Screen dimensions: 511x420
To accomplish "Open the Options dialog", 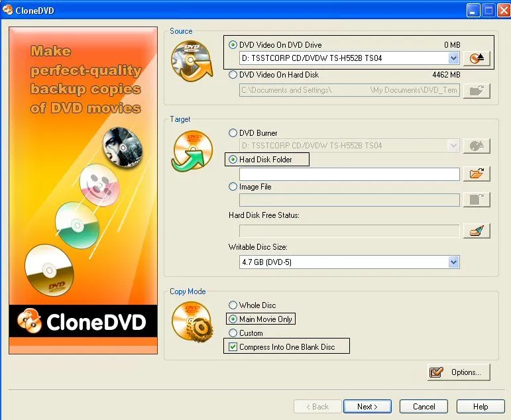I will (459, 372).
